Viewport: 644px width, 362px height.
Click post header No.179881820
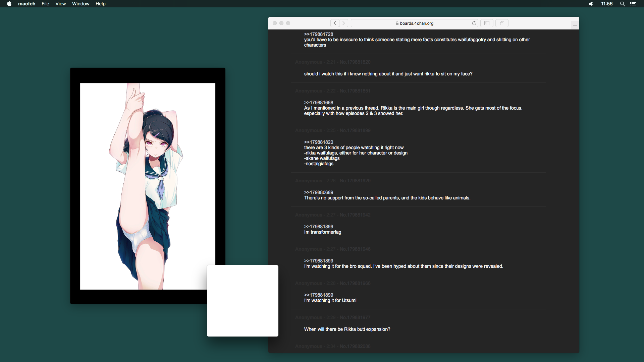[x=355, y=62]
